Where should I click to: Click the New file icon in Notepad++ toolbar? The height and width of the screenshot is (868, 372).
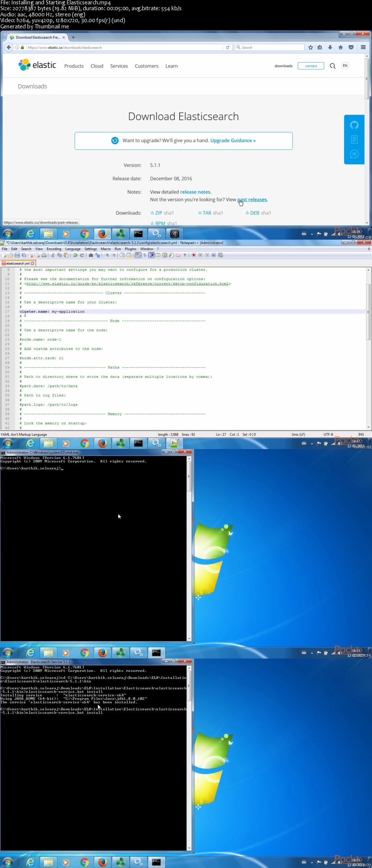(x=4, y=255)
